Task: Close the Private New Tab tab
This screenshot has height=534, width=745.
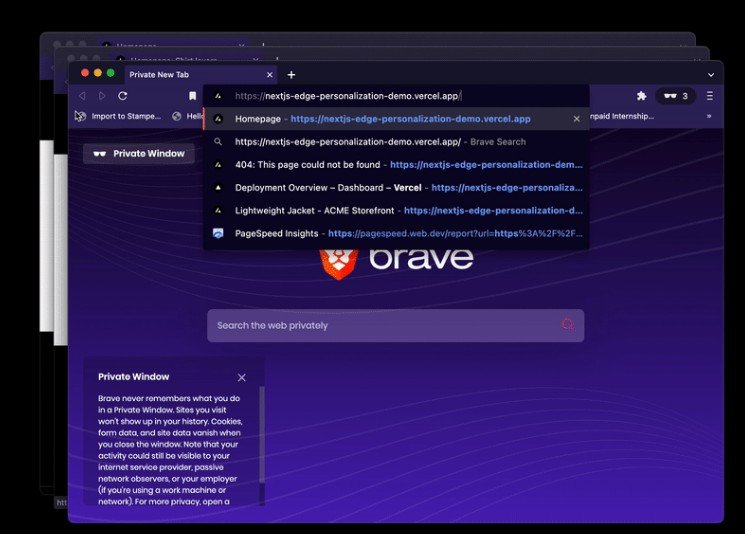Action: click(x=270, y=75)
